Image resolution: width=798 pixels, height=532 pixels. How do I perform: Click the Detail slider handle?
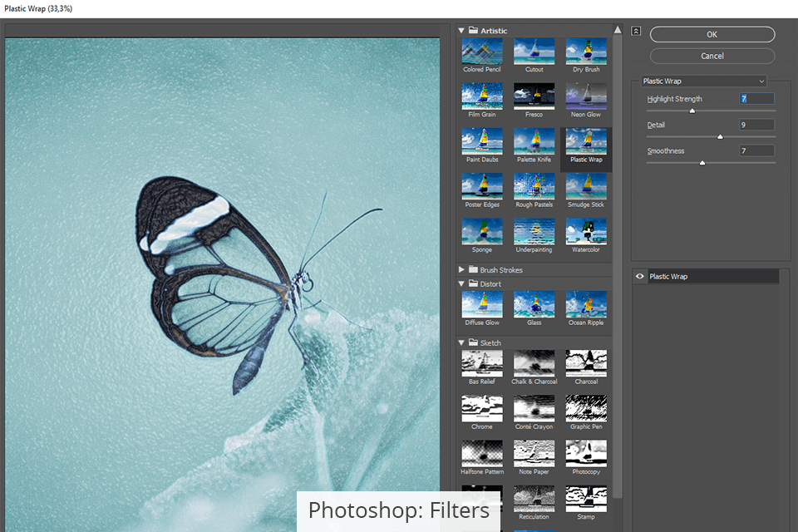coord(720,136)
